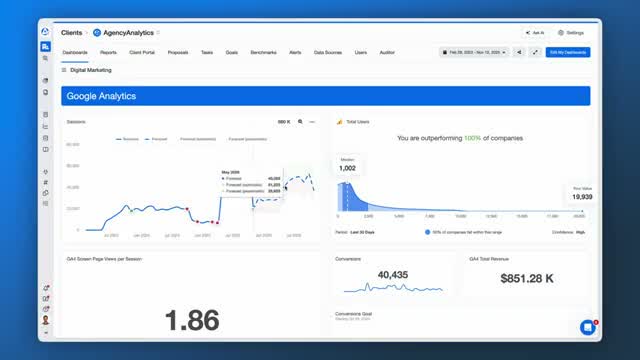Click the 40,435 Conversions value
Viewport: 640px width, 360px height.
[x=393, y=275]
